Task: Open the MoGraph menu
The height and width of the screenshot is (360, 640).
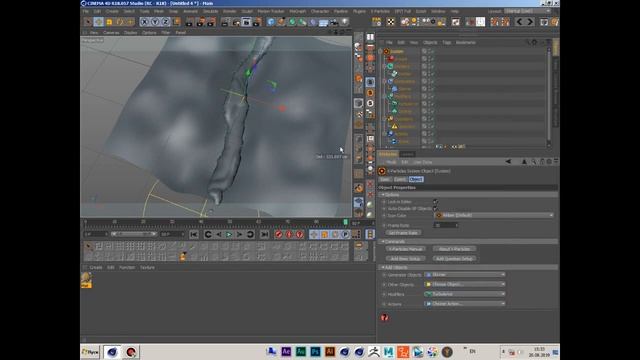Action: [298, 11]
